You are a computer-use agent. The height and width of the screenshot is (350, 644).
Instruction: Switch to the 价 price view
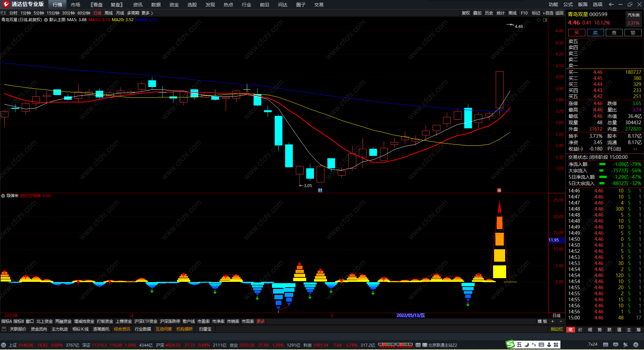coord(580,330)
